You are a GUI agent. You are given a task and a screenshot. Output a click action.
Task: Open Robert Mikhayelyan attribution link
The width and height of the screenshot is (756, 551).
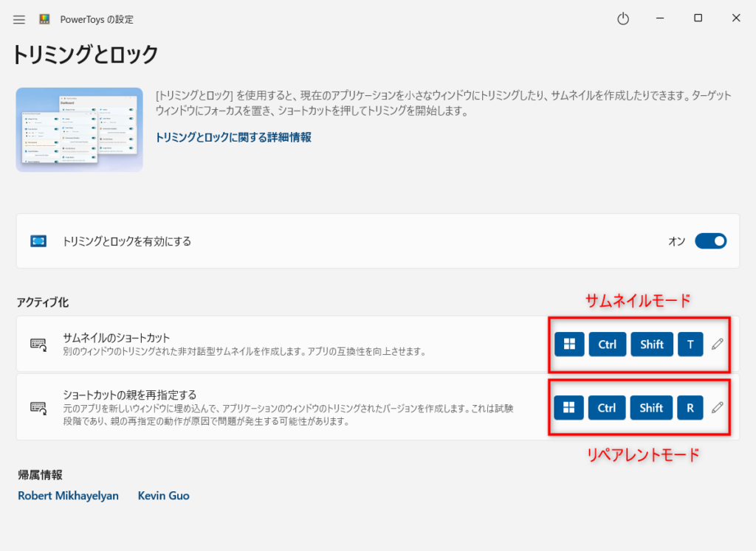[68, 496]
